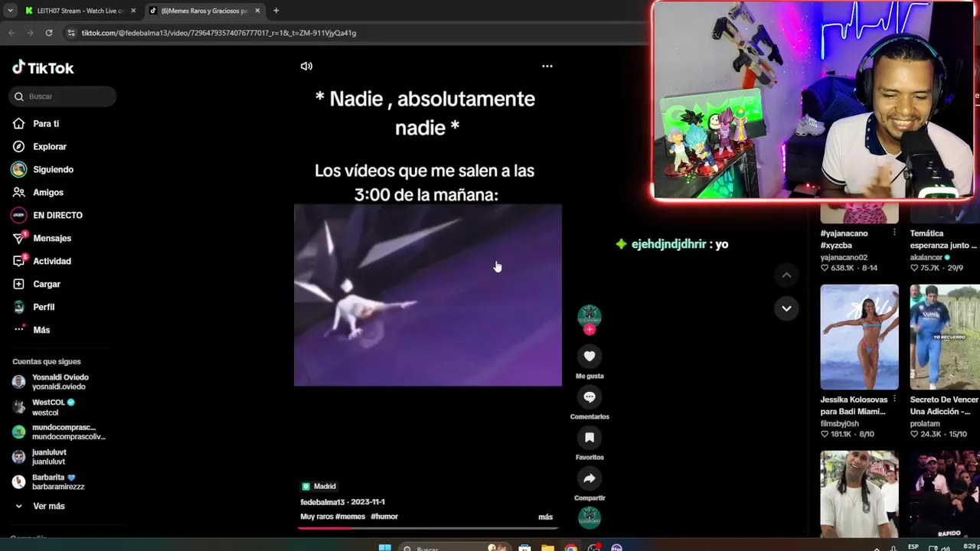Go to previous video up chevron
This screenshot has width=980, height=551.
[786, 275]
